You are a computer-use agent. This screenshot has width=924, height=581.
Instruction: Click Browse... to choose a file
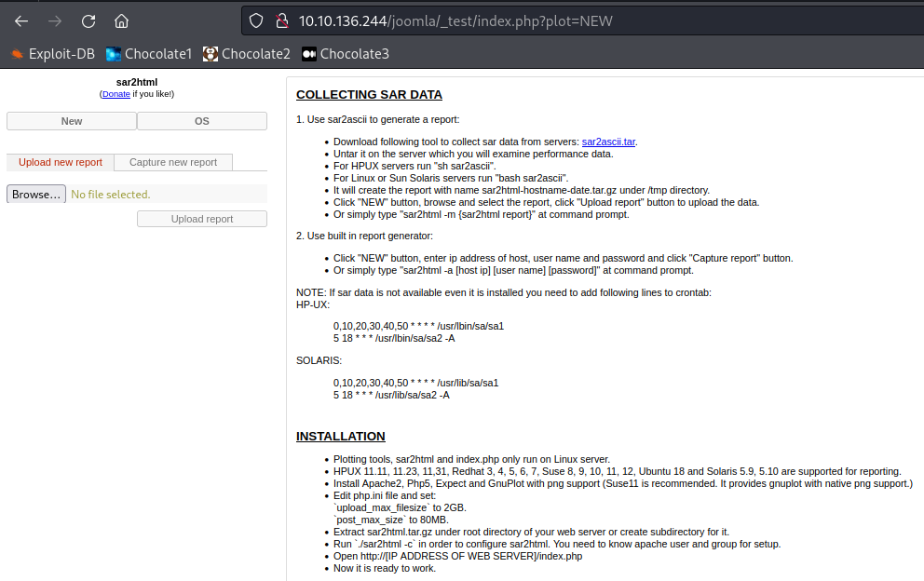(36, 194)
